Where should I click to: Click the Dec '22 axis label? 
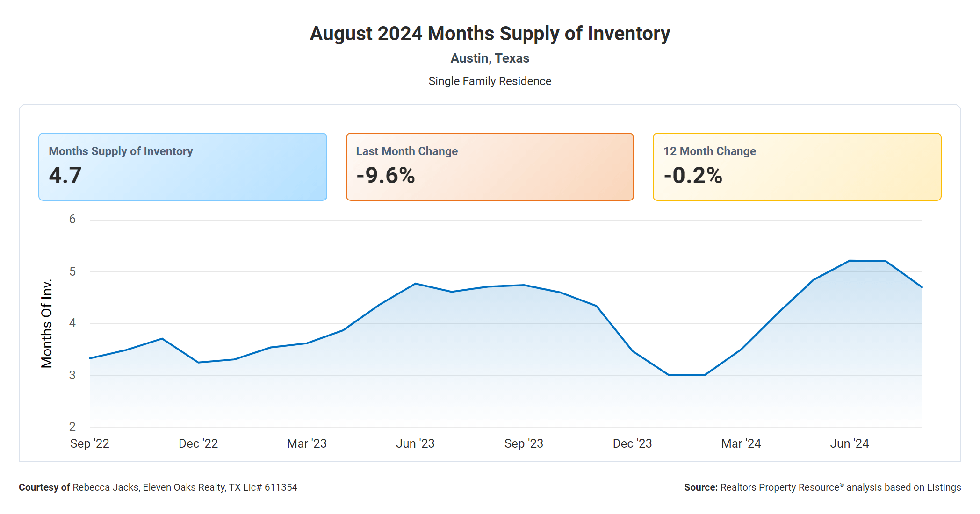pos(198,443)
